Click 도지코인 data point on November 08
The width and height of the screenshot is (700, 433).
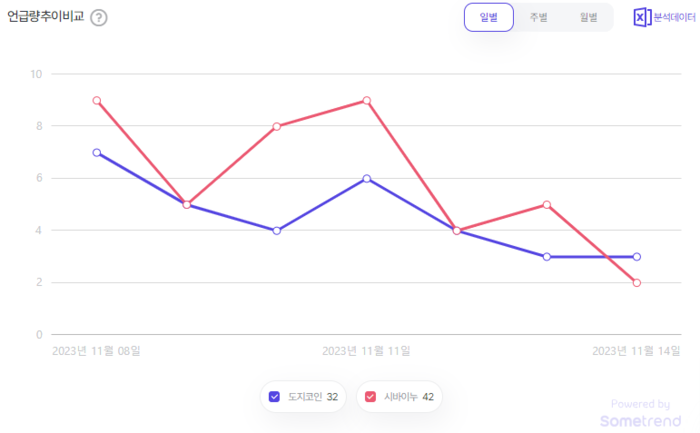(x=97, y=153)
